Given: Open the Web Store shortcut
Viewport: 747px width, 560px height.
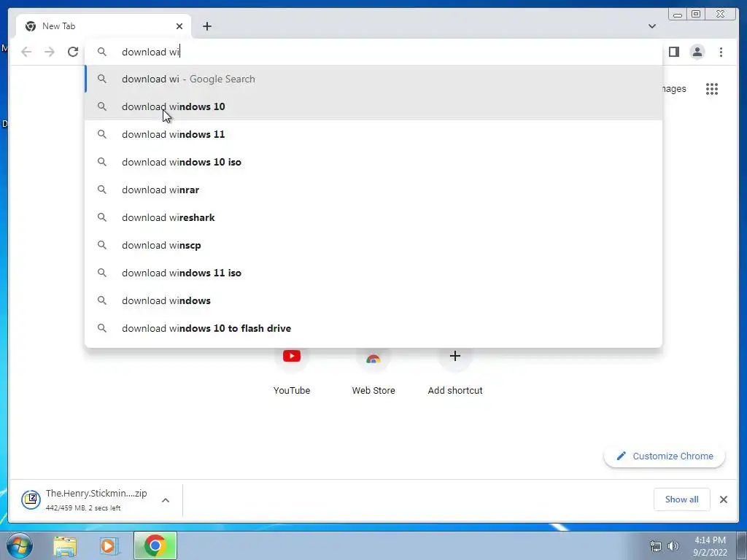Looking at the screenshot, I should (373, 373).
